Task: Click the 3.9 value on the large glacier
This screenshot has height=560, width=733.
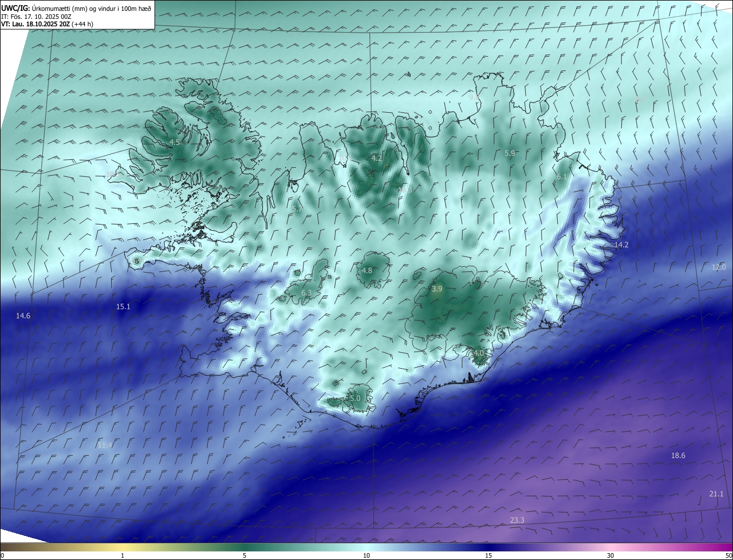Action: pos(437,289)
